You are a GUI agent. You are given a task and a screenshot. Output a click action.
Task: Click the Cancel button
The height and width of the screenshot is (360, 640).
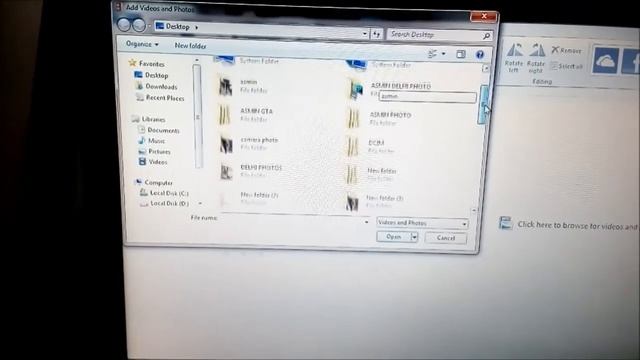pyautogui.click(x=446, y=238)
